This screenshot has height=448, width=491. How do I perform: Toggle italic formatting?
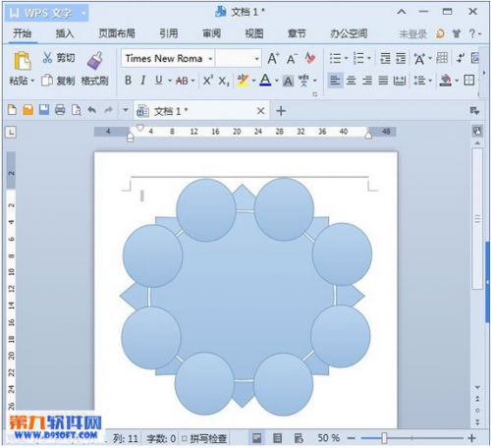pos(142,81)
